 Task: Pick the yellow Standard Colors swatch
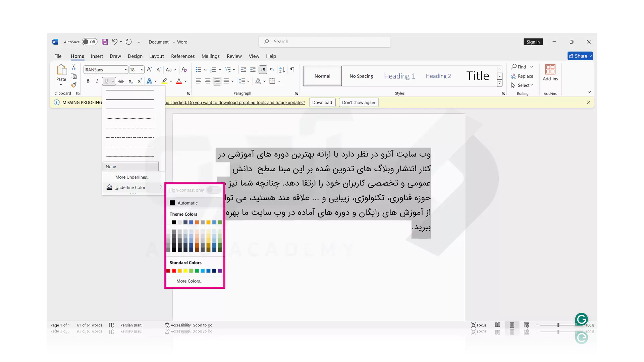[x=185, y=271]
